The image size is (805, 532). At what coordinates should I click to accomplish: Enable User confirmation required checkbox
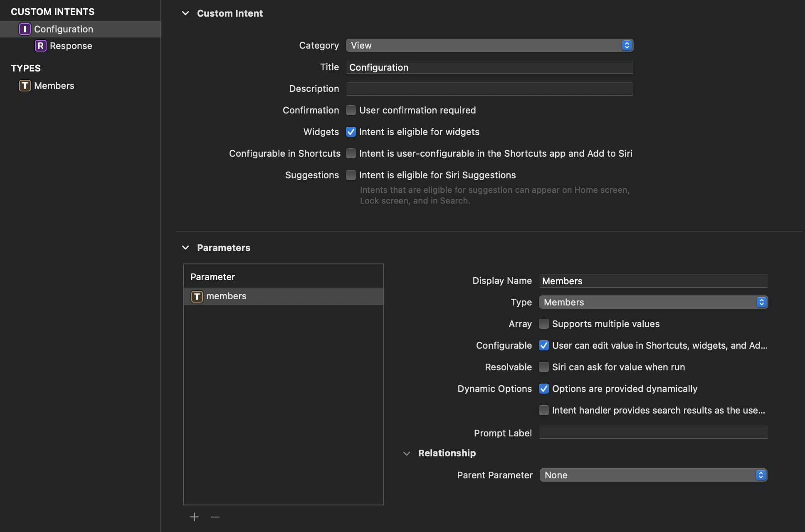(x=351, y=110)
